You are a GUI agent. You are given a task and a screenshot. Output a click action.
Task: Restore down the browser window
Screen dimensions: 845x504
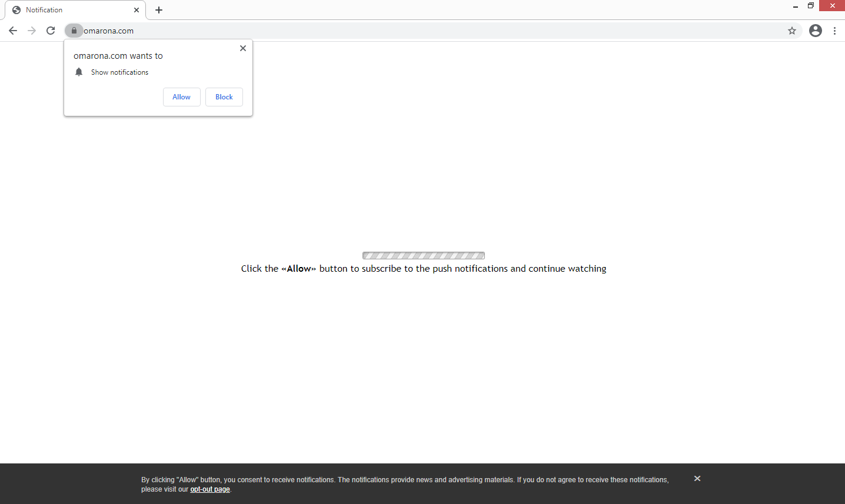811,6
